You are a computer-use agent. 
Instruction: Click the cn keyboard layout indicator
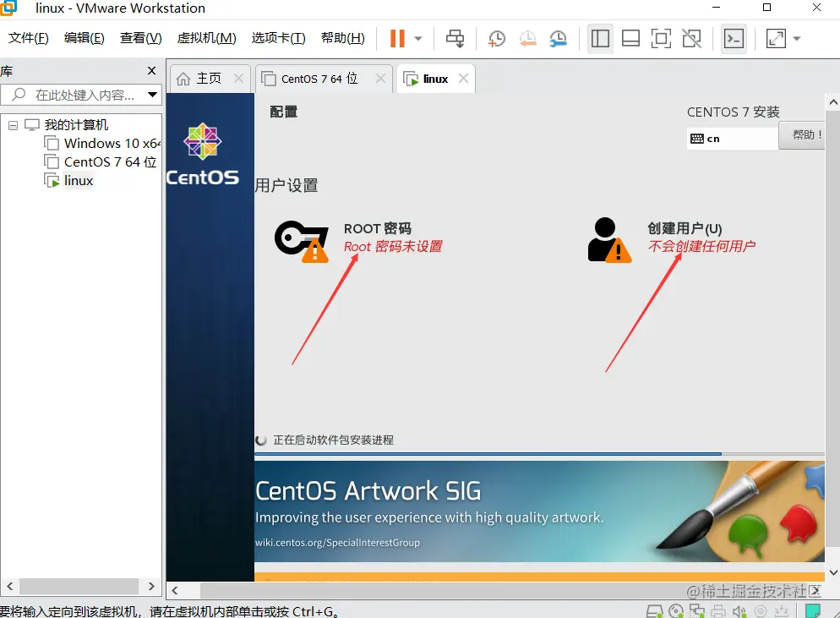[x=732, y=139]
